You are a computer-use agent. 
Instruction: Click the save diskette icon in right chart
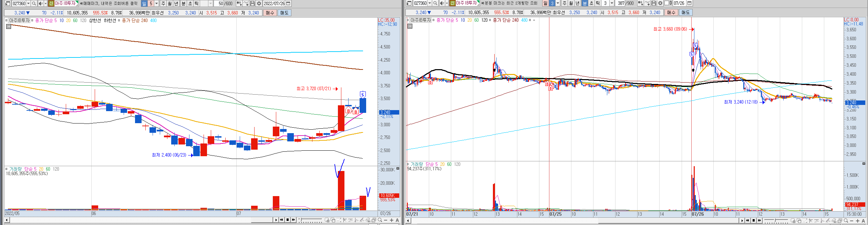click(x=653, y=3)
